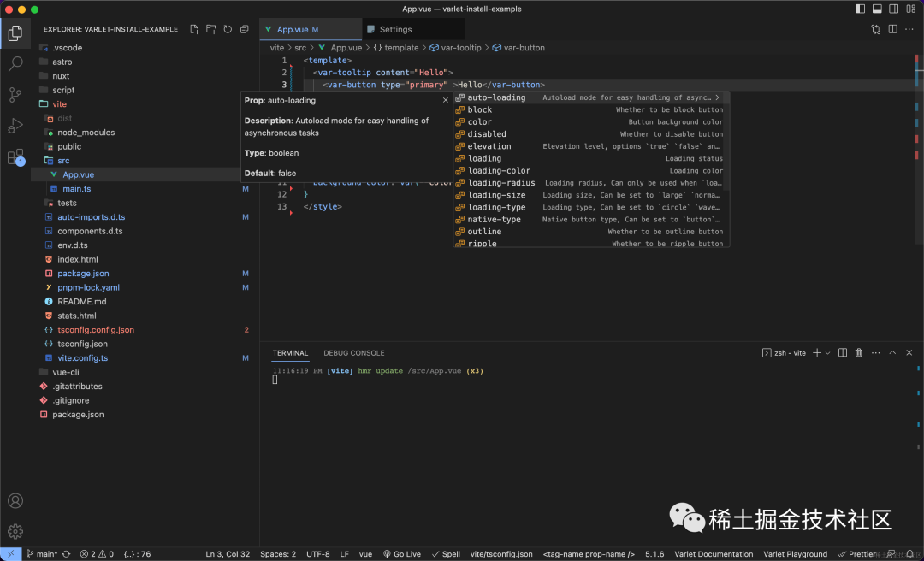Select auto-loading suggestion in autocomplete list

(x=591, y=97)
